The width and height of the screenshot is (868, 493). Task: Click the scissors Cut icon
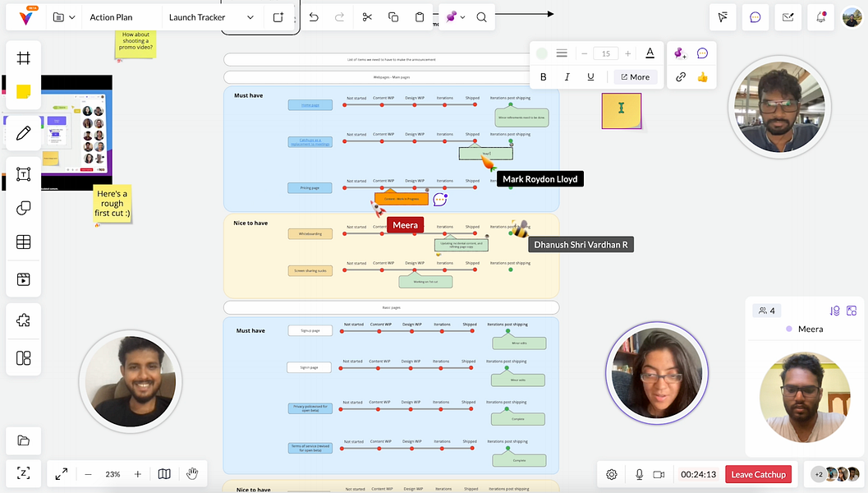(367, 17)
